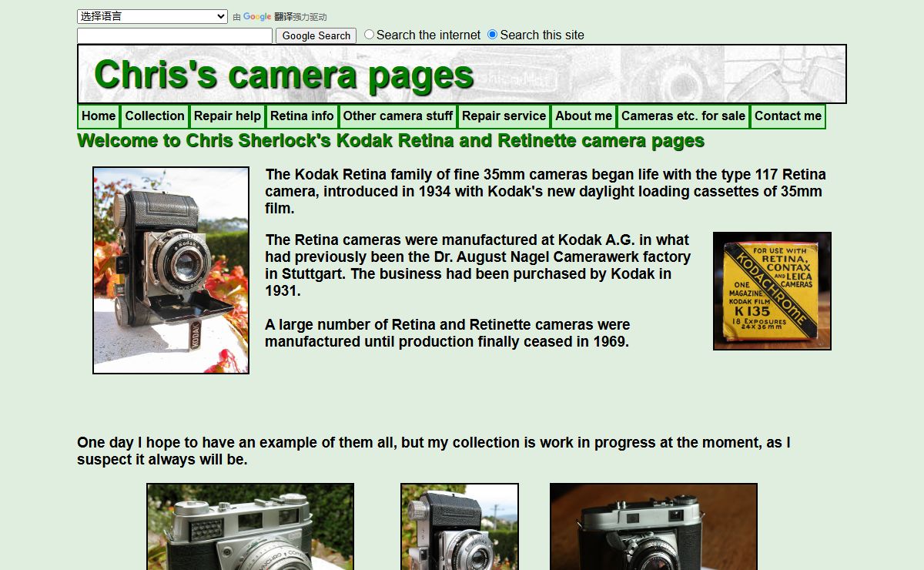Open Cameras etc. for sale page
This screenshot has height=570, width=924.
tap(683, 116)
